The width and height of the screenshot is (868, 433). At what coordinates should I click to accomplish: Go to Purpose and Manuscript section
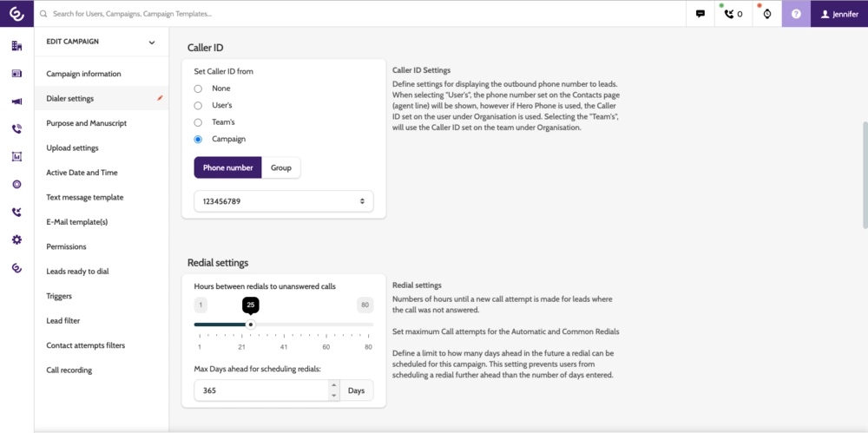(87, 123)
